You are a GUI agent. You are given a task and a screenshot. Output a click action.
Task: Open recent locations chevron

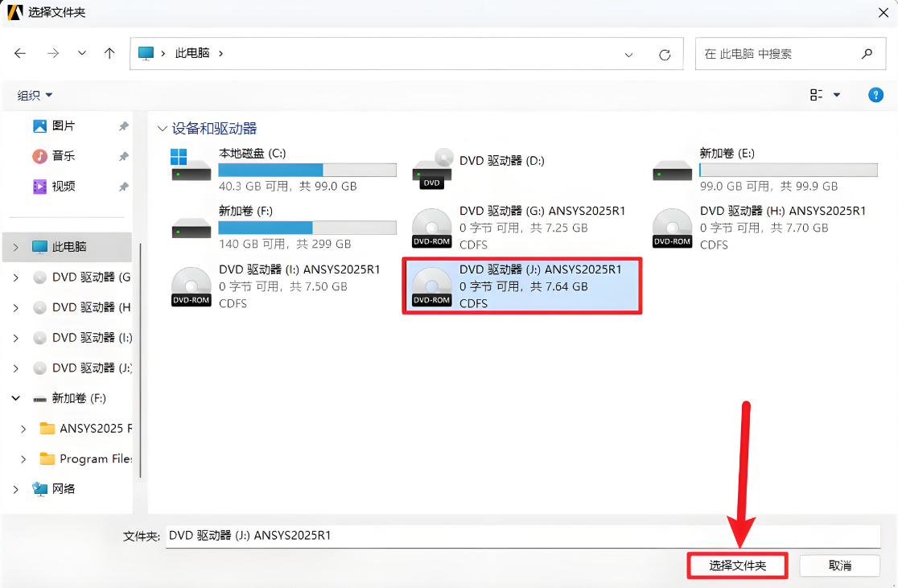point(82,53)
